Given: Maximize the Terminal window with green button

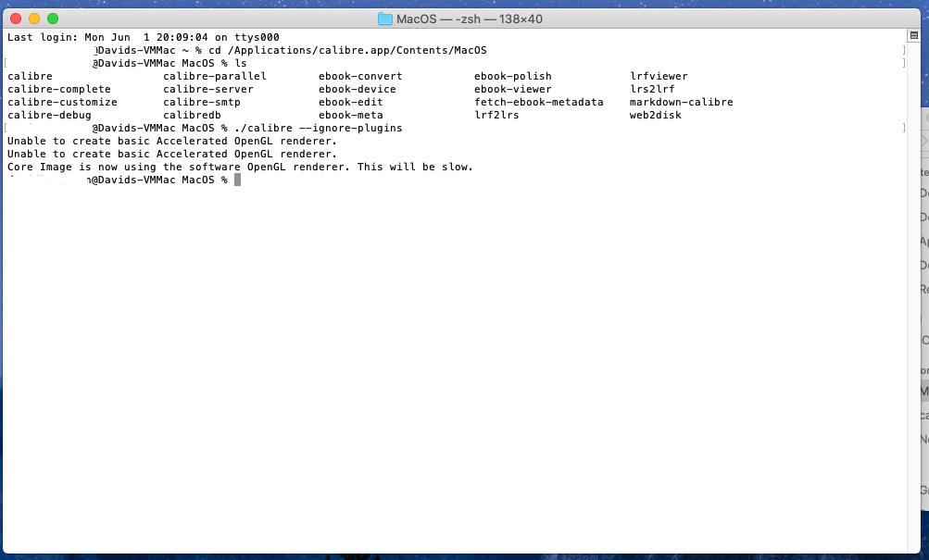Looking at the screenshot, I should click(x=53, y=19).
